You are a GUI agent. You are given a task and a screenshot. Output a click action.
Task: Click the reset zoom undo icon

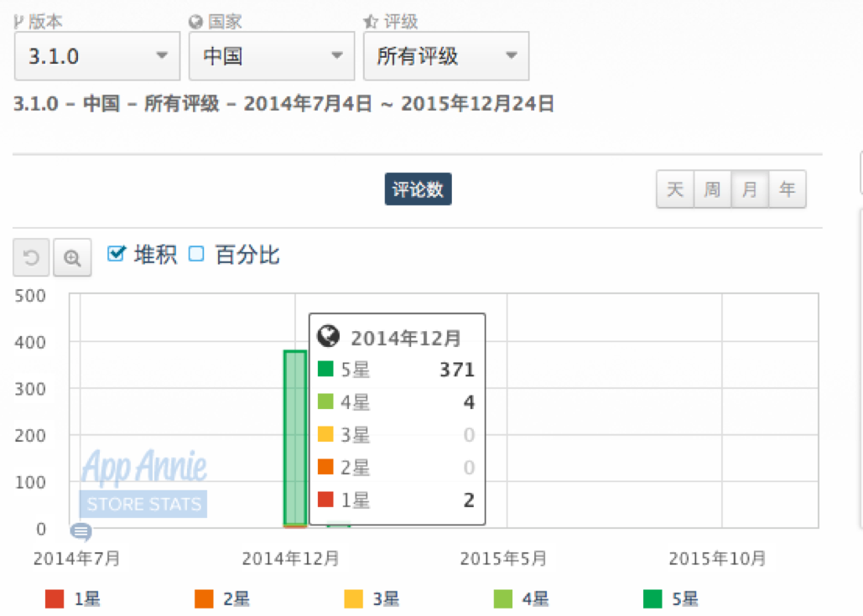point(31,256)
